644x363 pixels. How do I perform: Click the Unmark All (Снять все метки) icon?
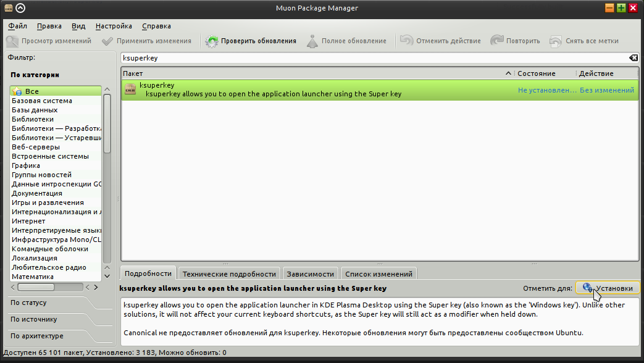(556, 41)
